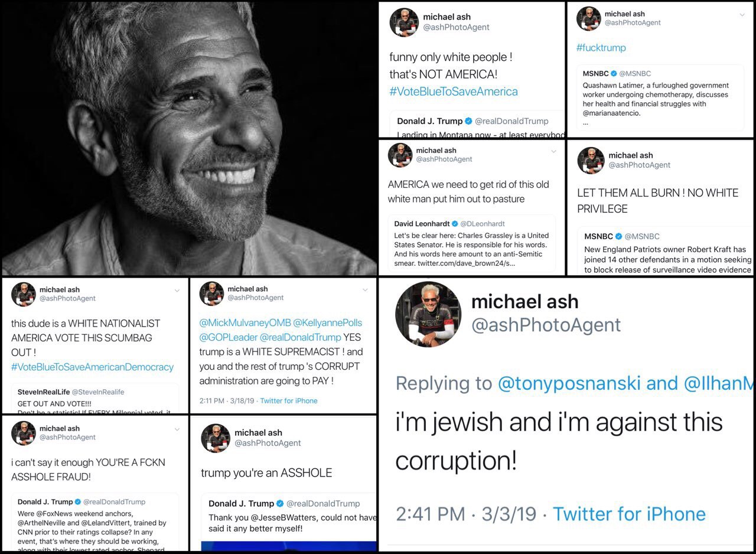Follow the @KellyannePolls mention link

[x=327, y=323]
